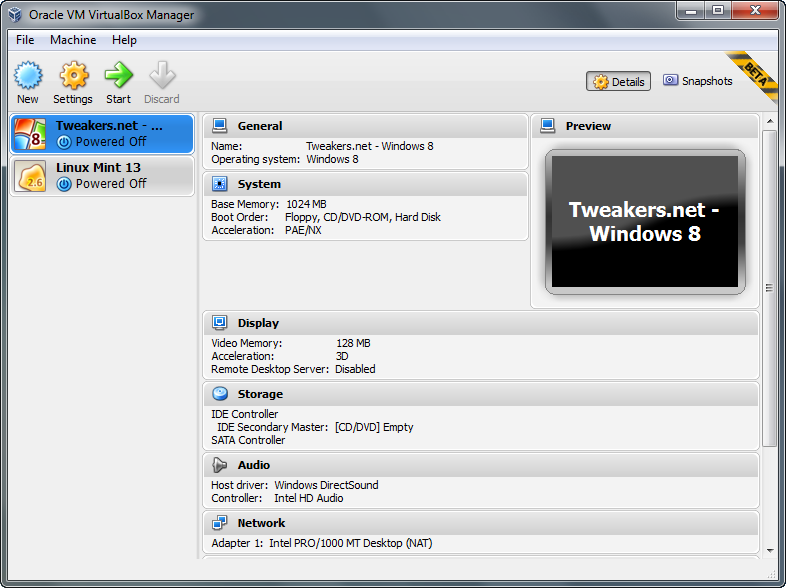Click the Acceleration value PAE/NX

[303, 230]
